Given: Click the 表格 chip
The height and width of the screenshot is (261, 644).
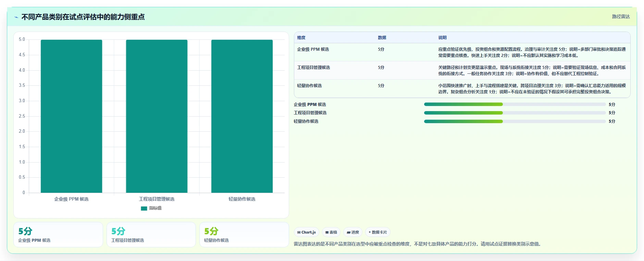Looking at the screenshot, I should coord(331,232).
